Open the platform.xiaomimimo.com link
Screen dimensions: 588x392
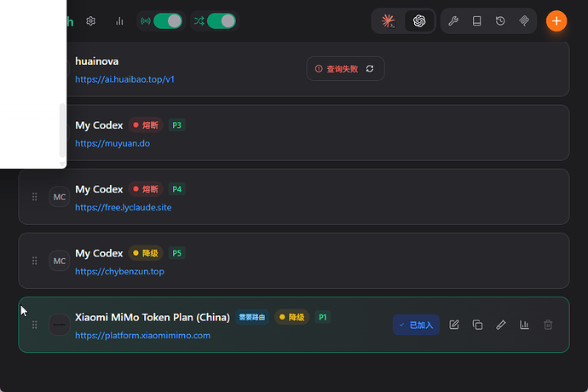pos(142,336)
